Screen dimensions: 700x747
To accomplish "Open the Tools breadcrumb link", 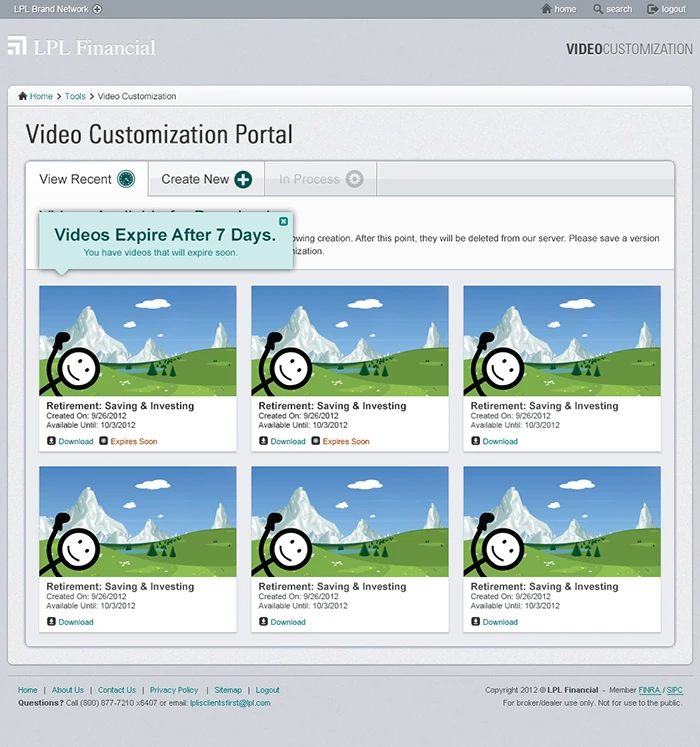I will (x=75, y=96).
